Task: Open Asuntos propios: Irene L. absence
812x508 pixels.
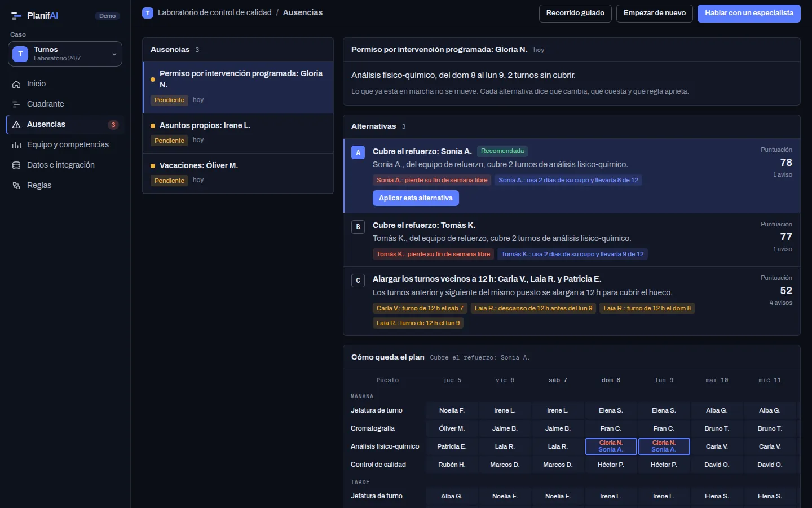Action: pos(238,133)
